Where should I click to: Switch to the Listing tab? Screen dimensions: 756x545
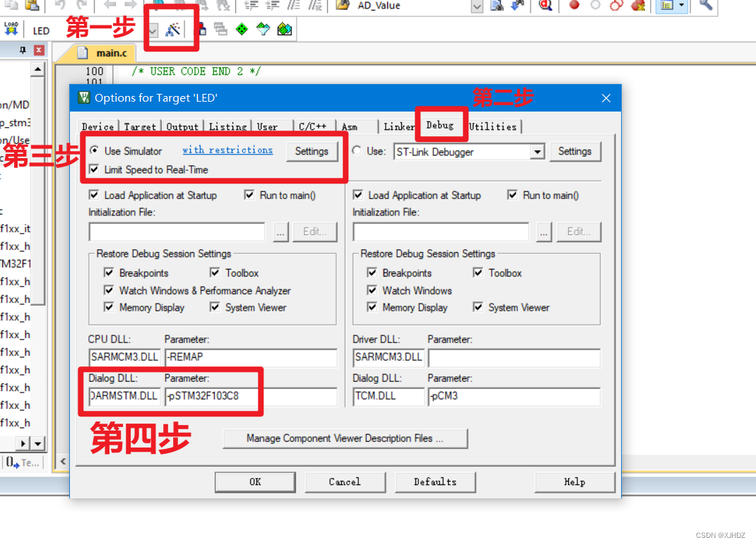228,127
